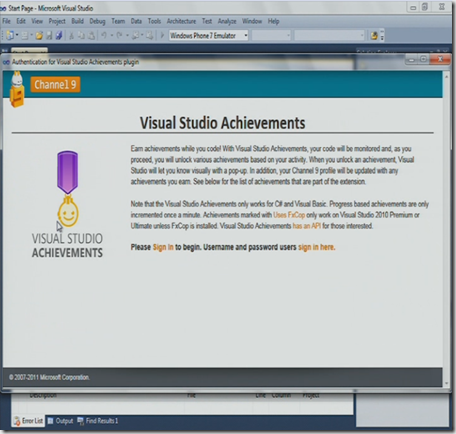
Task: Click the 2007-2011 Microsoft Corporation footer text
Action: coord(49,377)
